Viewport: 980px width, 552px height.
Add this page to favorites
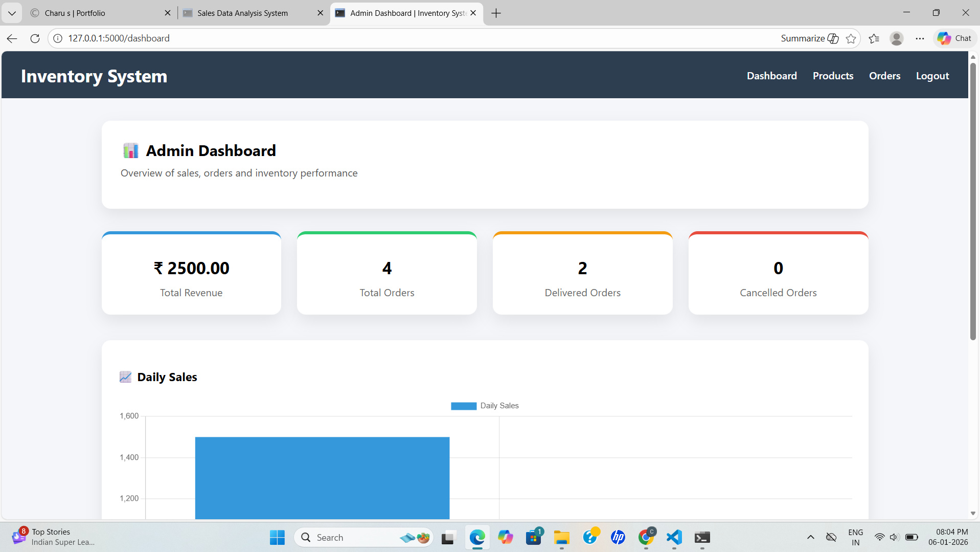(x=851, y=38)
